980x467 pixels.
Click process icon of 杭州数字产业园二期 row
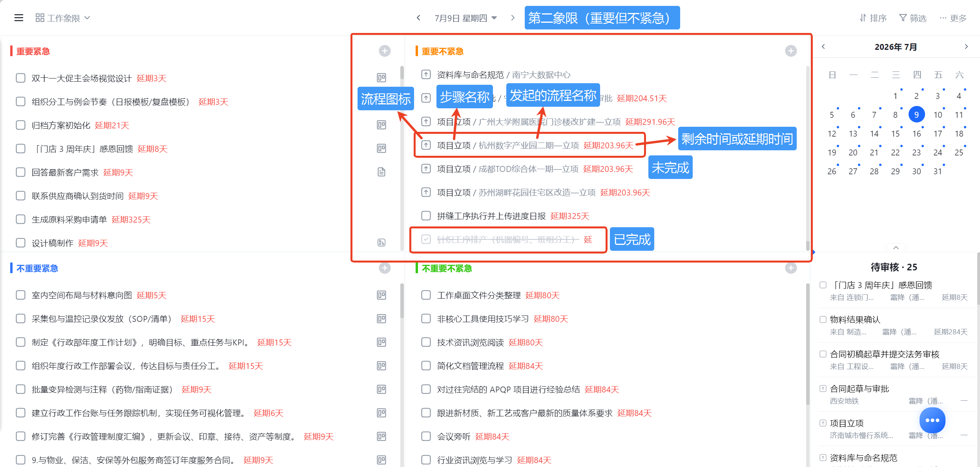[426, 145]
